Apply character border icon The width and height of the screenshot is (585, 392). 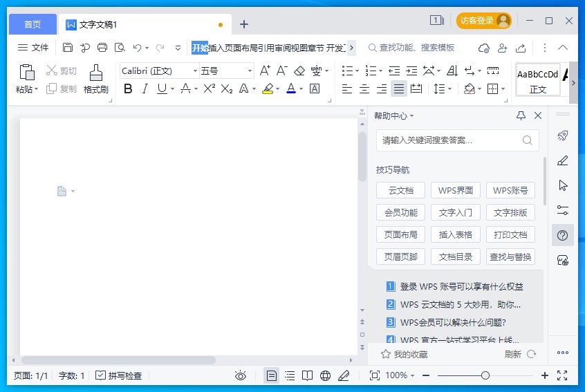coord(315,88)
